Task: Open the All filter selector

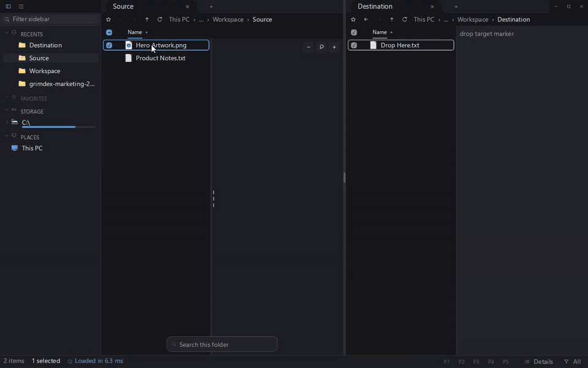Action: point(573,362)
